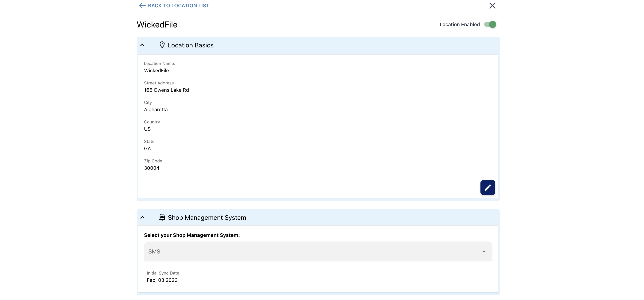Open the SMS shop management dropdown
This screenshot has height=300, width=644.
tap(318, 251)
